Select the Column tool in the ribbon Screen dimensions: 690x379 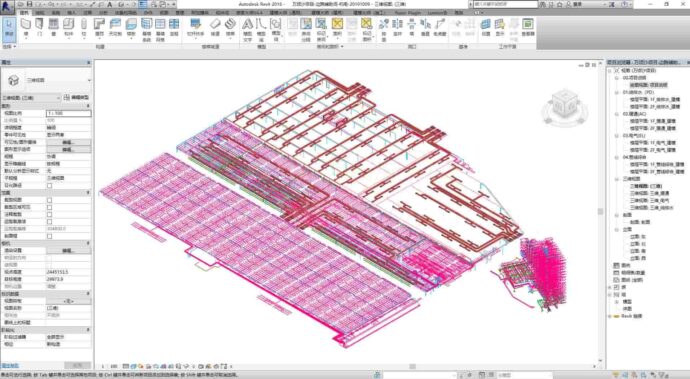tap(84, 28)
